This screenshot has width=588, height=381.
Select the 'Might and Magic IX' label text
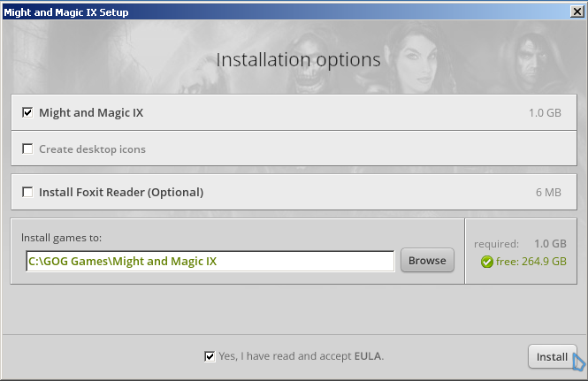pyautogui.click(x=91, y=112)
